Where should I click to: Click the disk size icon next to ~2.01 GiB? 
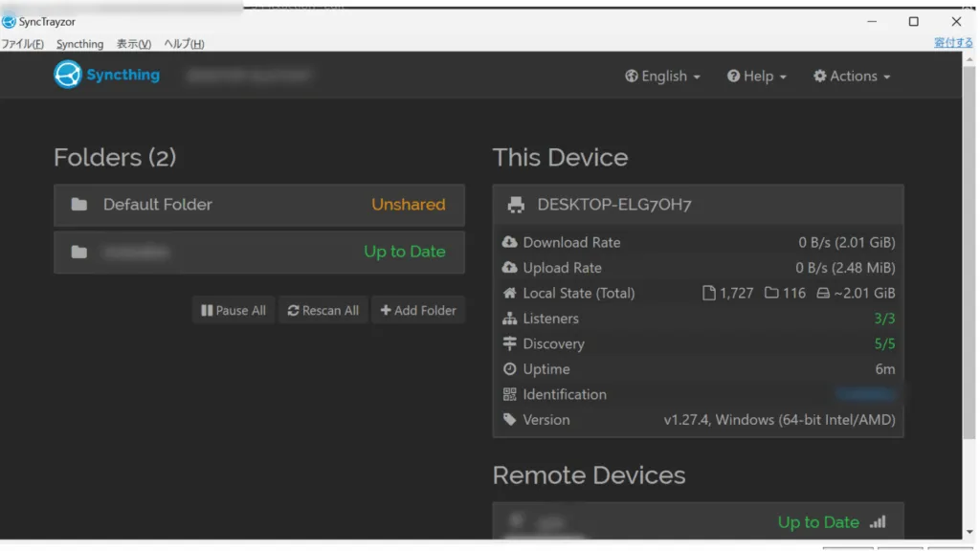(823, 293)
